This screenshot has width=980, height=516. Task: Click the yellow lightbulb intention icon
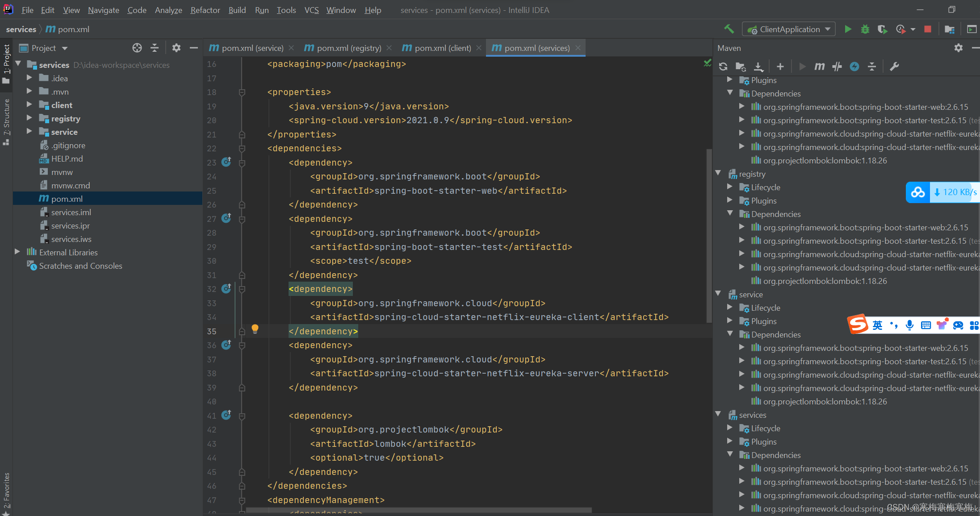click(x=255, y=329)
